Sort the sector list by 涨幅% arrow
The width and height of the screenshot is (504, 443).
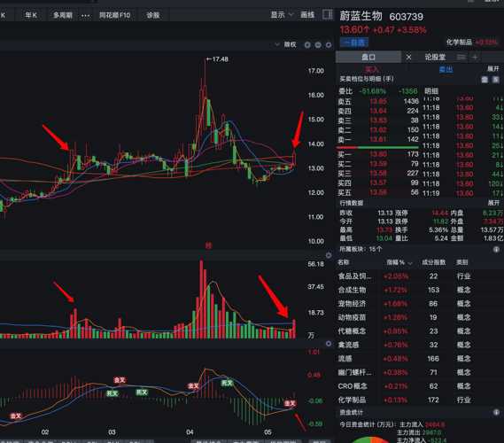coord(410,263)
